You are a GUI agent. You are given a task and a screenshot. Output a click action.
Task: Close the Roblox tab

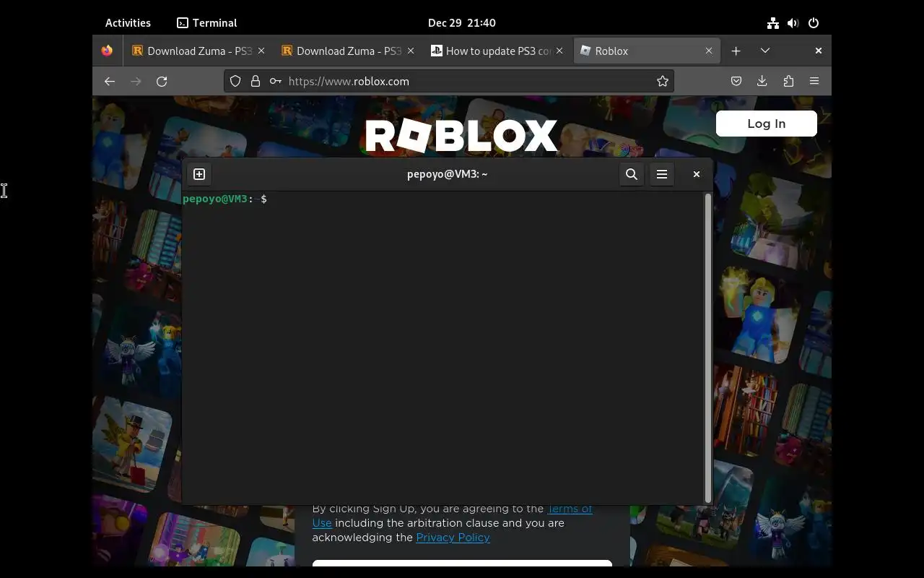point(709,51)
